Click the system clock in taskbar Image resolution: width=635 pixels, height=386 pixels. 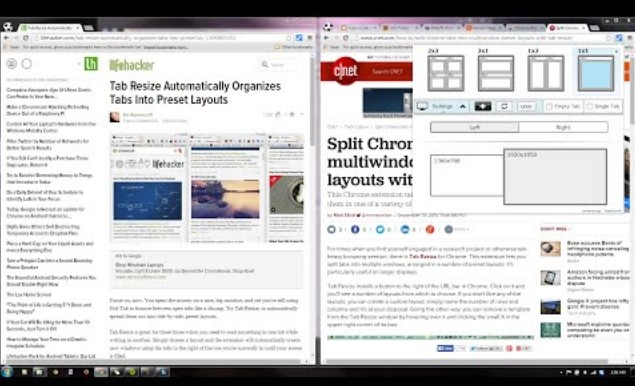(618, 372)
